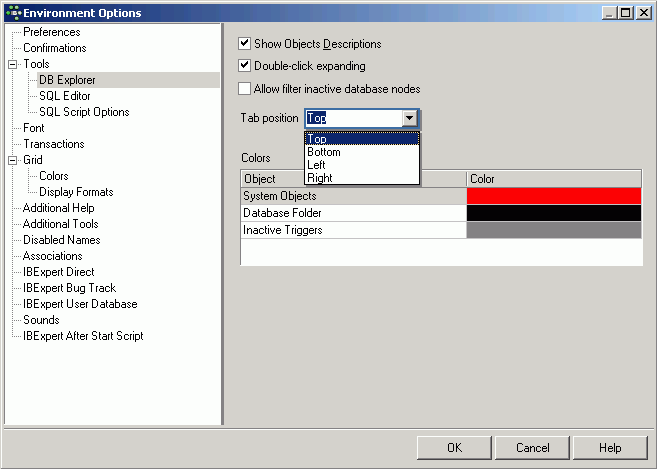657x469 pixels.
Task: Open the Tab position dropdown arrow
Action: pyautogui.click(x=410, y=118)
